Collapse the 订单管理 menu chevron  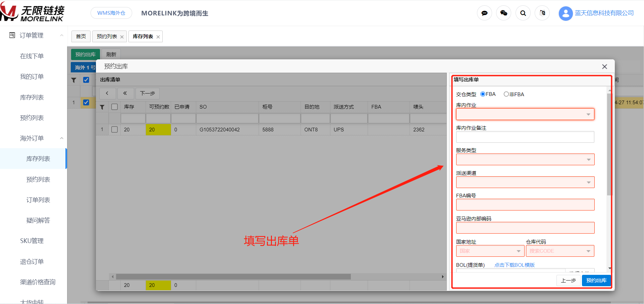coord(62,35)
